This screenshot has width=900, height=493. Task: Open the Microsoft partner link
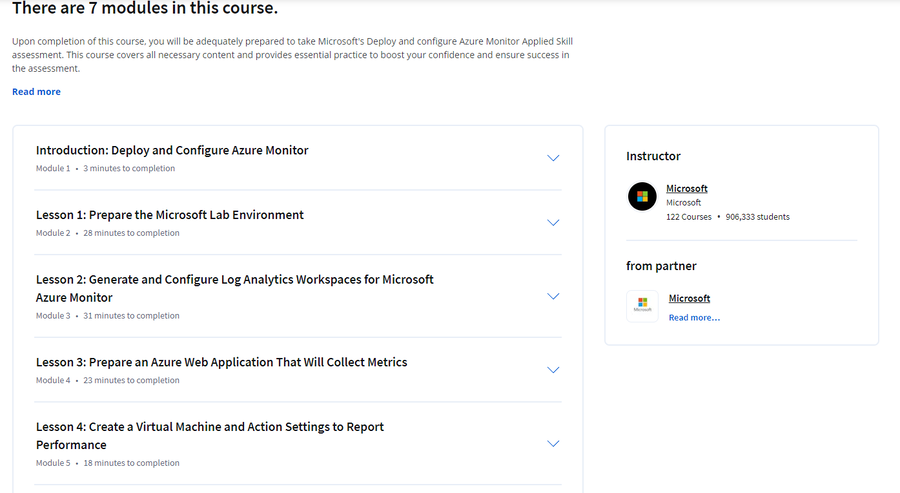click(x=689, y=298)
